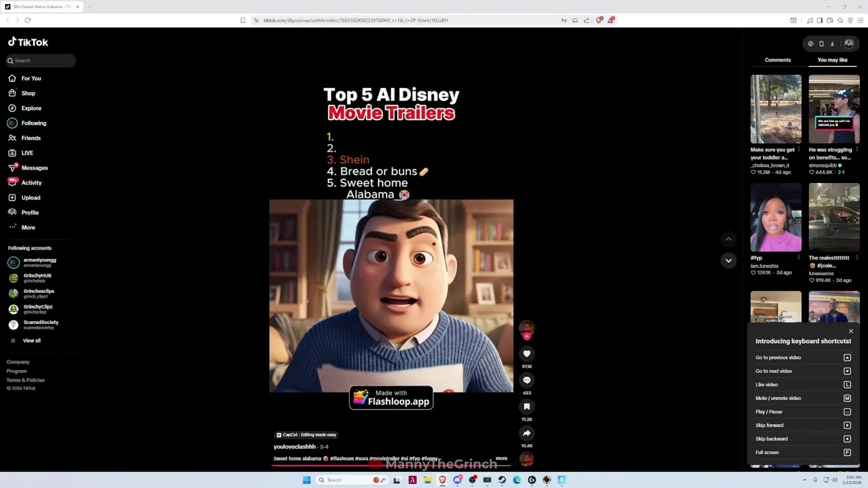
Task: Expand video description with more
Action: tap(501, 459)
